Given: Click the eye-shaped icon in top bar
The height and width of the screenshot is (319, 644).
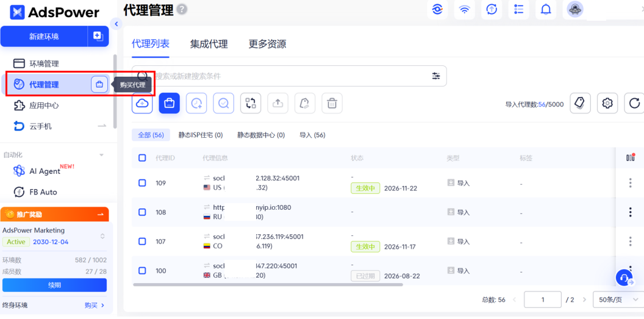Looking at the screenshot, I should [x=437, y=9].
